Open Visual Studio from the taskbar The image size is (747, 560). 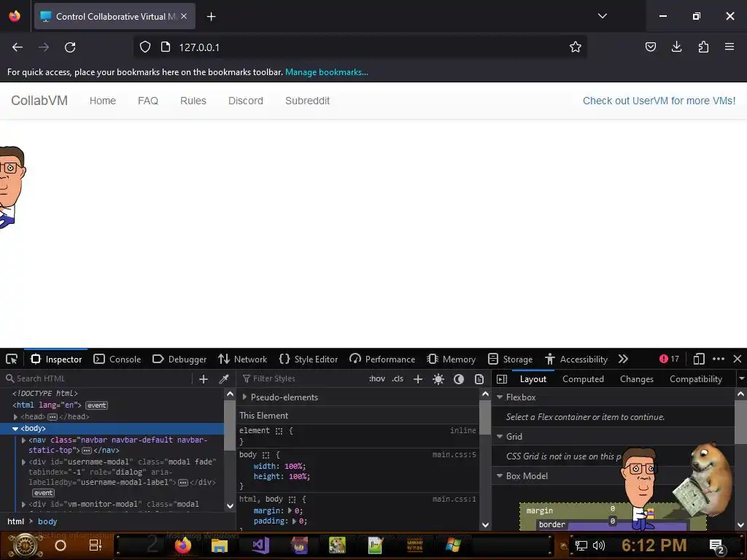260,545
